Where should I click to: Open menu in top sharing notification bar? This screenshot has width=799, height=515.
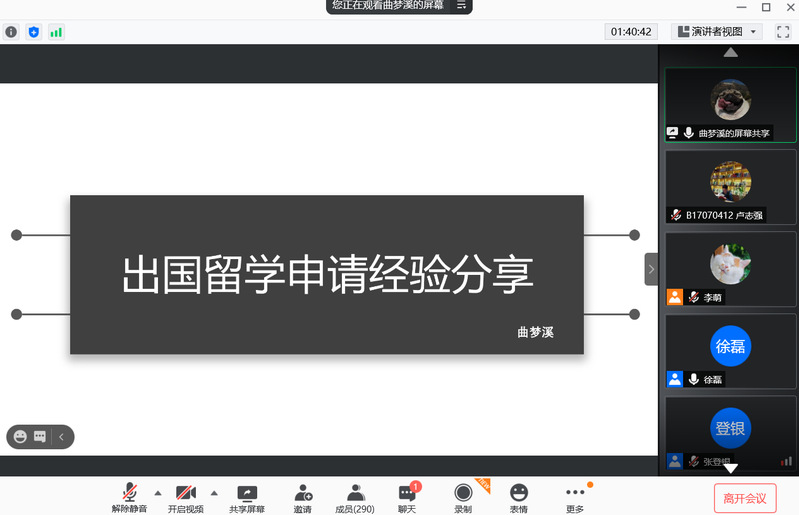461,5
